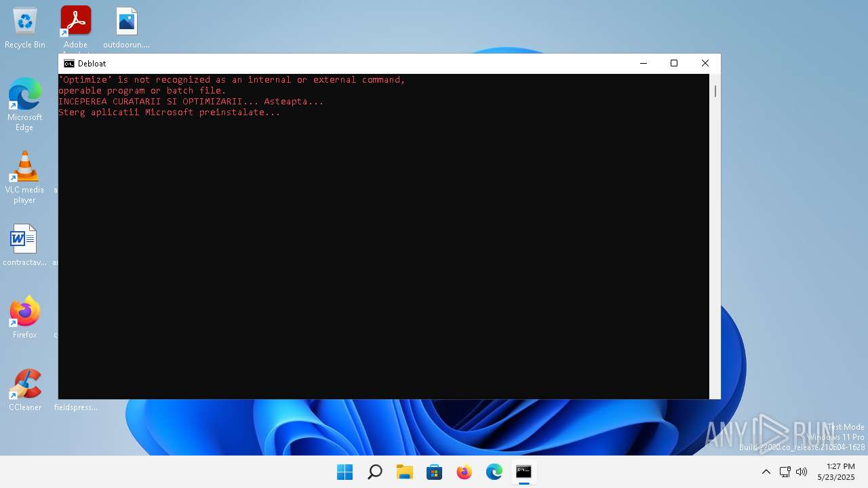
Task: Select the contractav Word document icon
Action: coord(25,245)
